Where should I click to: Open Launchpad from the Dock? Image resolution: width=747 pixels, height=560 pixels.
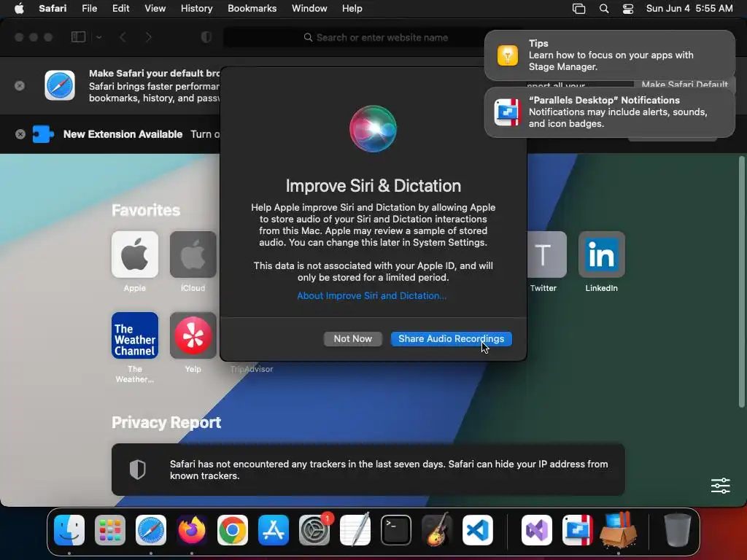click(x=110, y=530)
